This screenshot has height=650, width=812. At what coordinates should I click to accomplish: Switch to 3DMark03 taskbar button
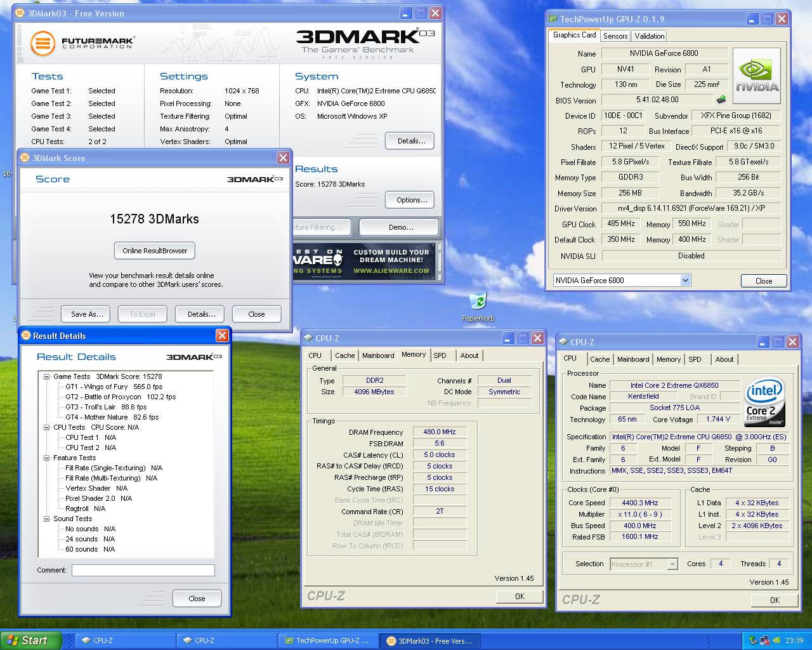(x=430, y=640)
